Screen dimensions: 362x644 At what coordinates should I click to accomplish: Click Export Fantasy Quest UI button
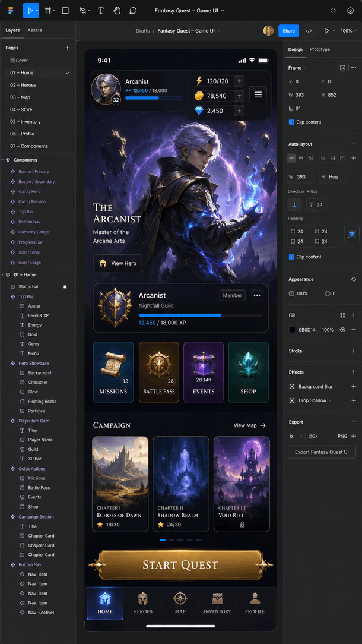[322, 452]
